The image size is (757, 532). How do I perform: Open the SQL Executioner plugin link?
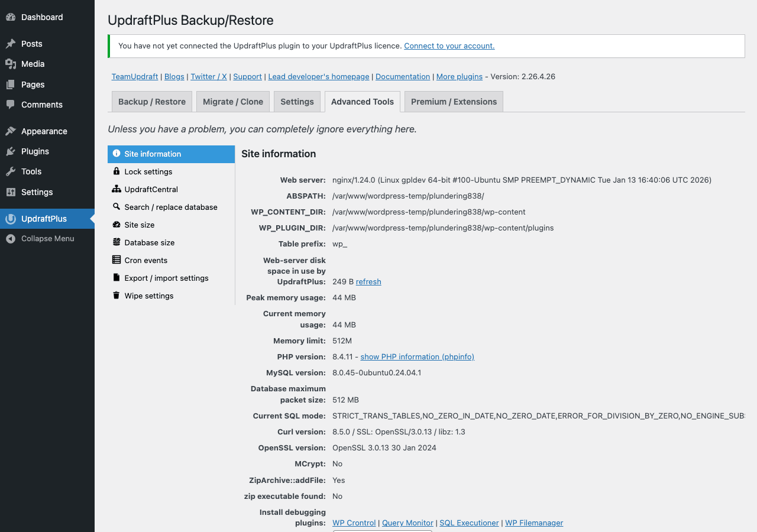470,523
